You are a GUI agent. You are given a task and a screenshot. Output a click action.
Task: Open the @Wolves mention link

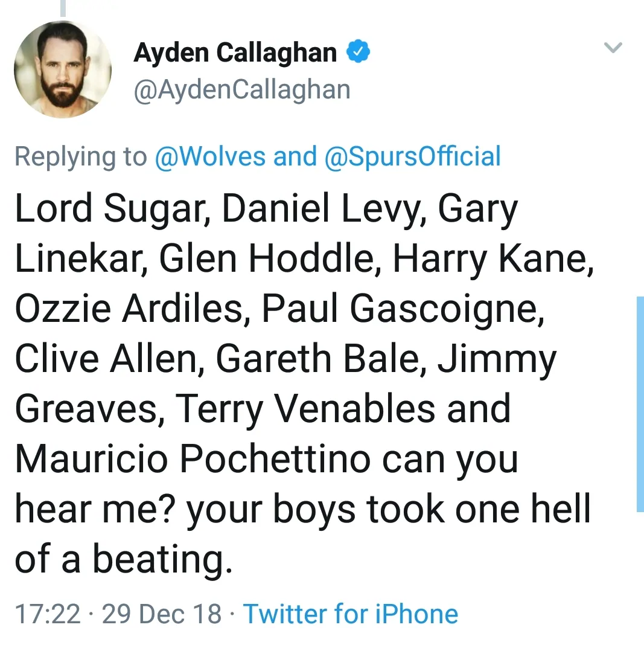[x=209, y=156]
